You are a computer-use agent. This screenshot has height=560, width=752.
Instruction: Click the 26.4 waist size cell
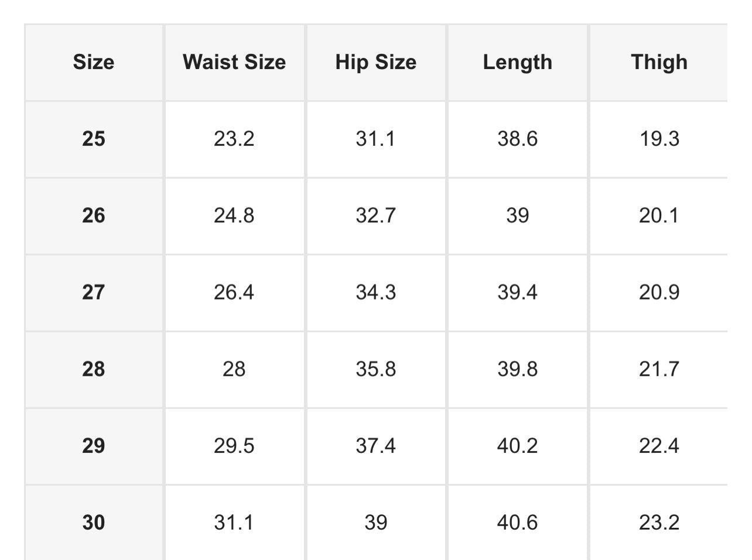click(x=234, y=292)
